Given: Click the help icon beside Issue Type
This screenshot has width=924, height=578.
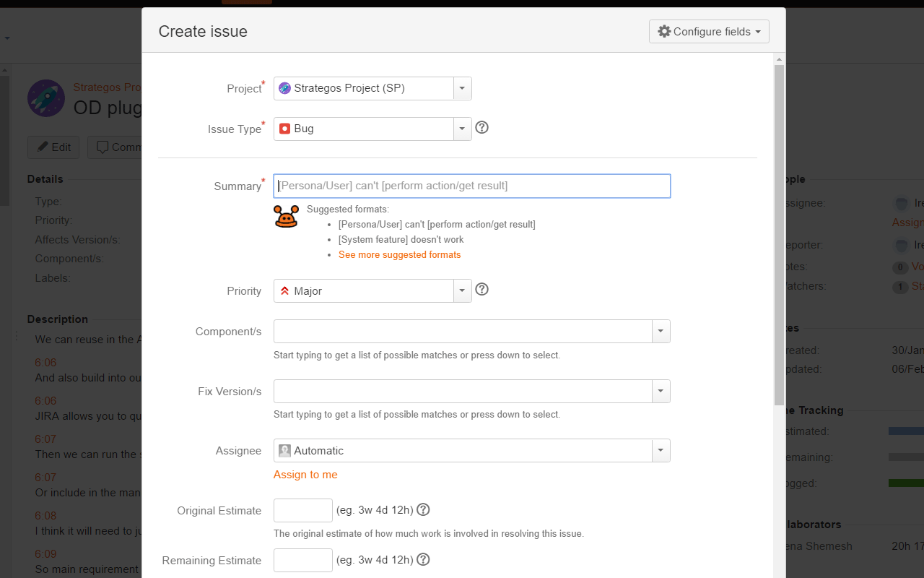Looking at the screenshot, I should click(481, 127).
